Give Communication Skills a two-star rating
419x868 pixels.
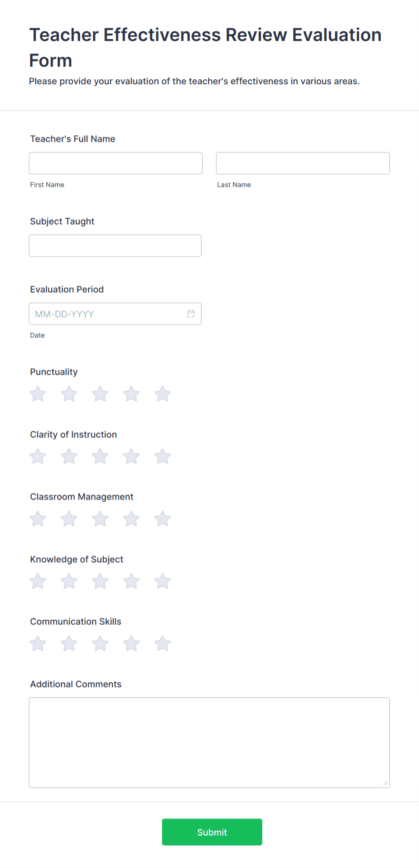tap(68, 643)
